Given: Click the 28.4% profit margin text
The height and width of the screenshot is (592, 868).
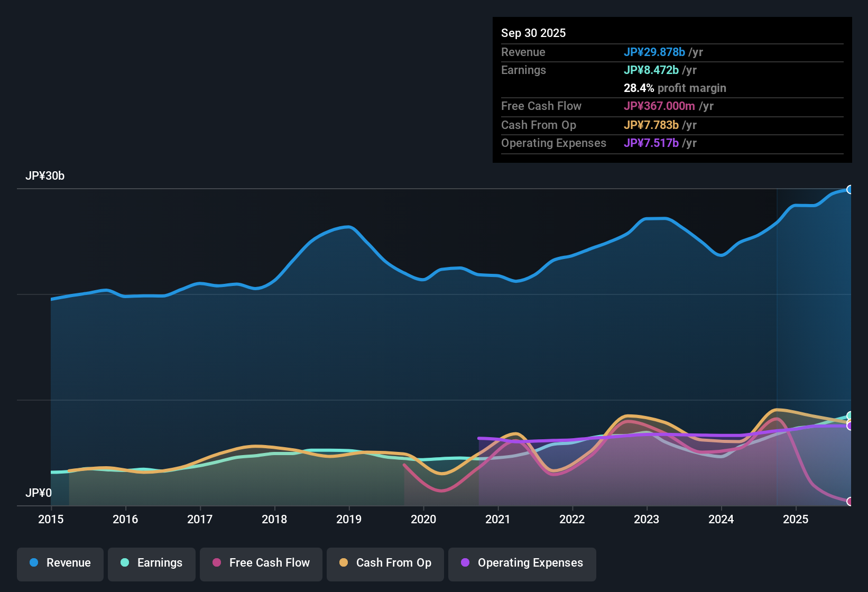Looking at the screenshot, I should pos(675,88).
